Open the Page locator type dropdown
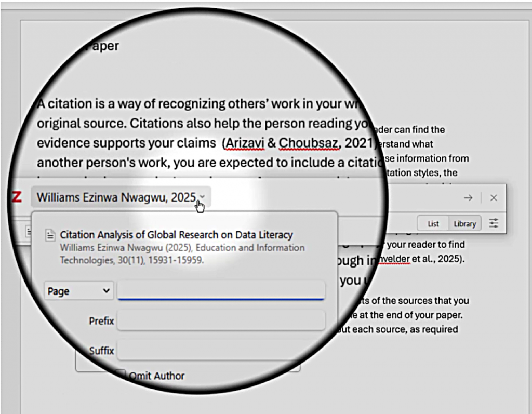This screenshot has height=414, width=532. (79, 291)
